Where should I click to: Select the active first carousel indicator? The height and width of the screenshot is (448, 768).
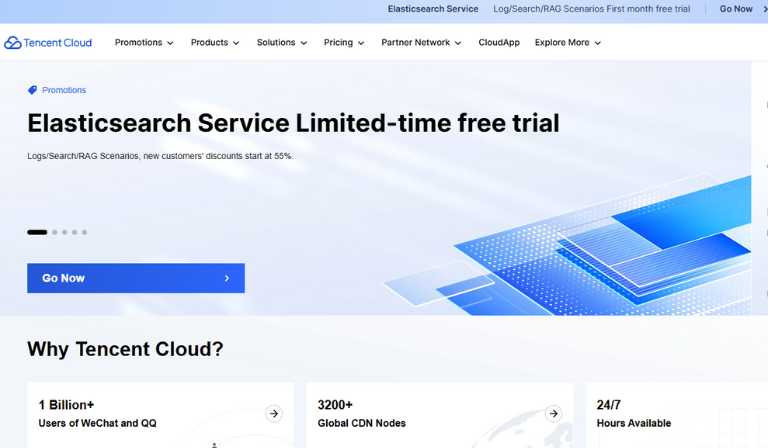(x=37, y=233)
